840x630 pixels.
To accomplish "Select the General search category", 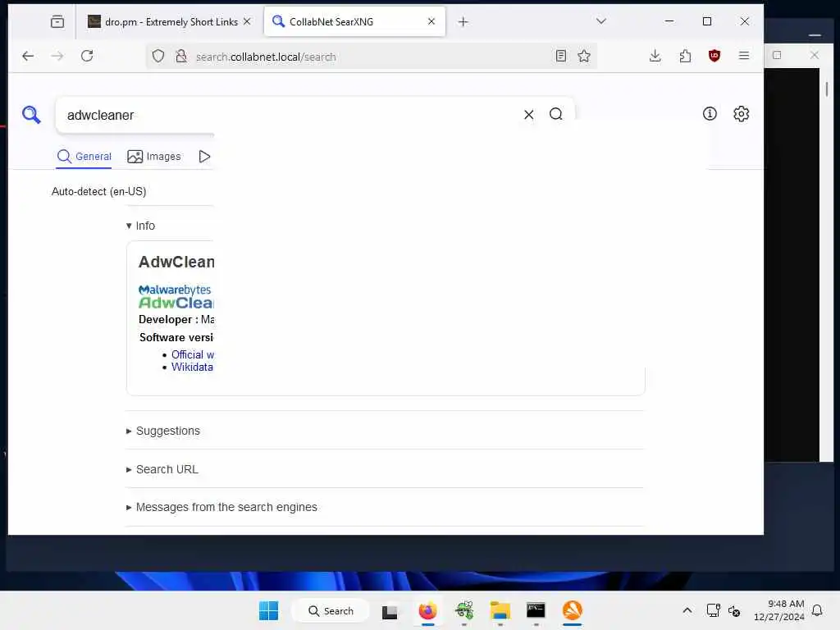I will (x=84, y=157).
